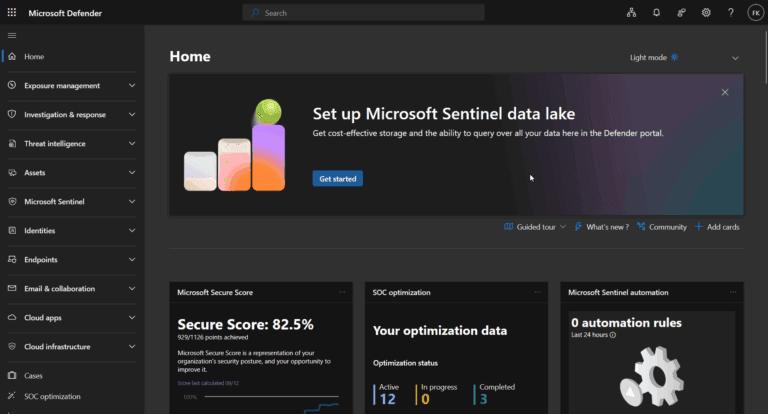Click the automation gear illustration

(x=652, y=377)
